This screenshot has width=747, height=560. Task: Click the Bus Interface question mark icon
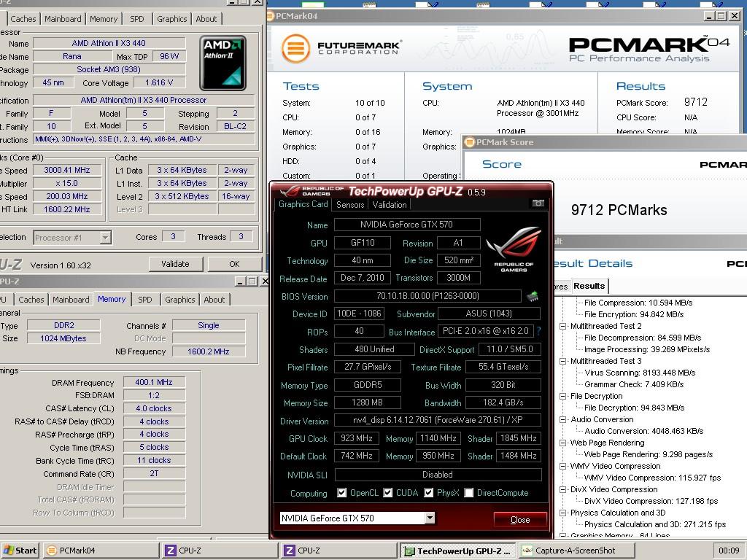pyautogui.click(x=539, y=331)
